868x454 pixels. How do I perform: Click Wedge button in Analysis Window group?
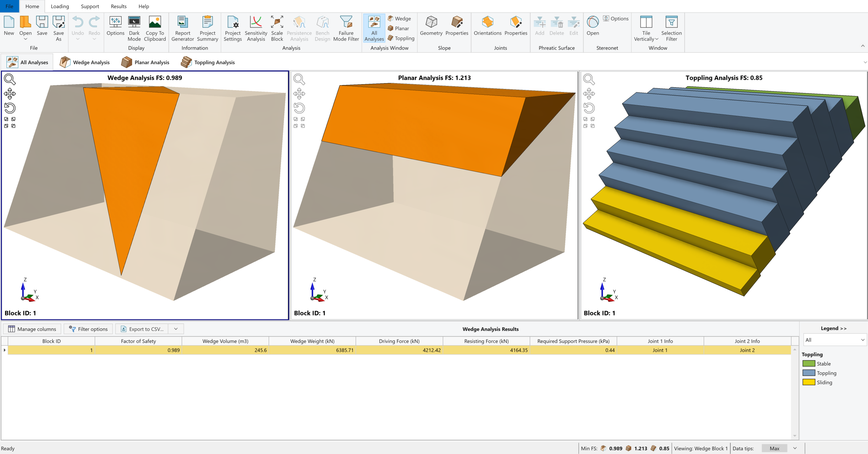click(x=400, y=18)
